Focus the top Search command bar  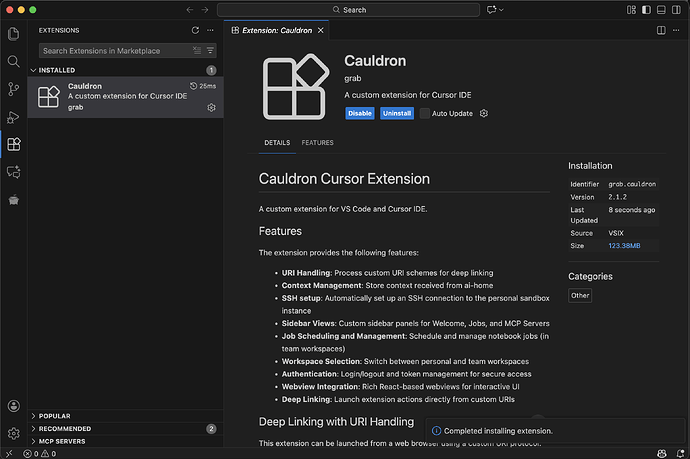349,10
